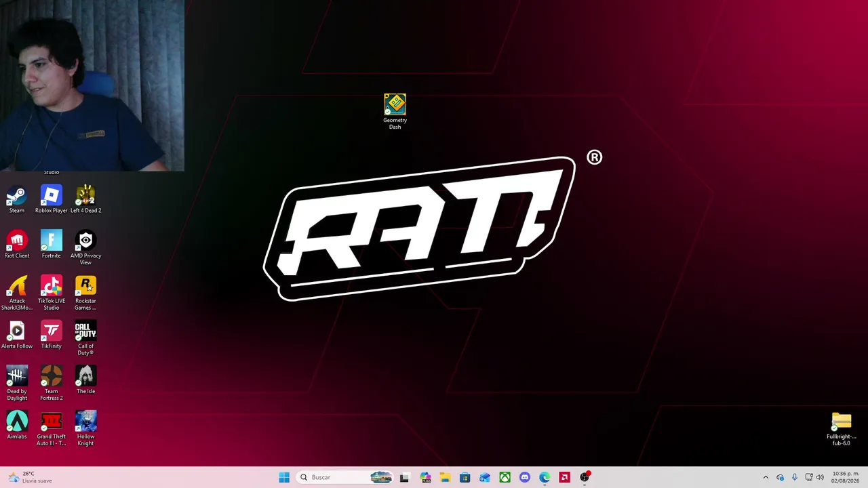Screen dimensions: 868x488
Task: Select the Fortnite desktop icon
Action: (51, 245)
